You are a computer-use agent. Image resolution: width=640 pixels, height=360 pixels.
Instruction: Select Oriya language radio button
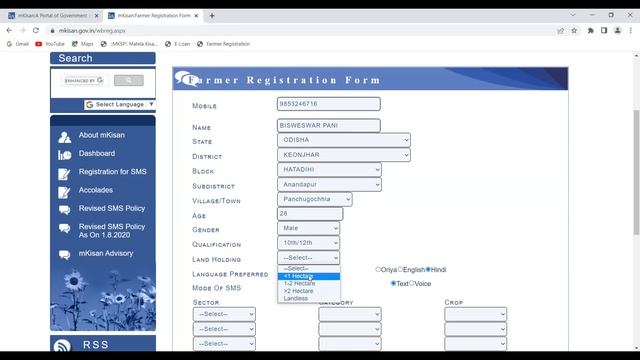point(378,269)
